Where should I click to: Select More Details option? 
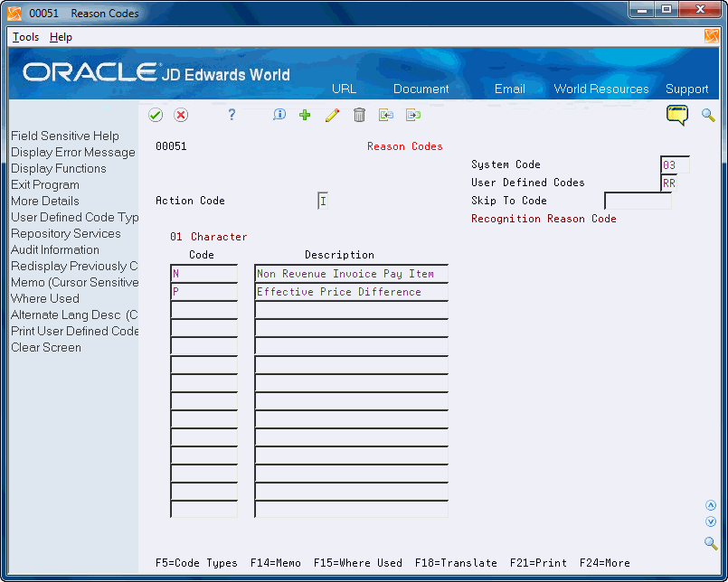point(45,201)
